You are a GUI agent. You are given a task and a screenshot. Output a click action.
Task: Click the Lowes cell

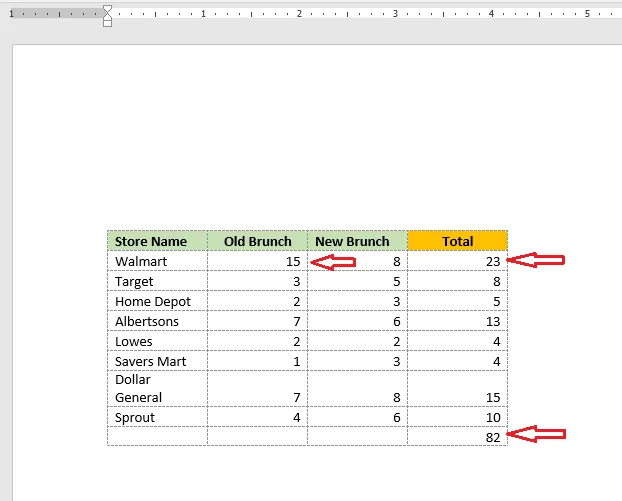tap(157, 341)
